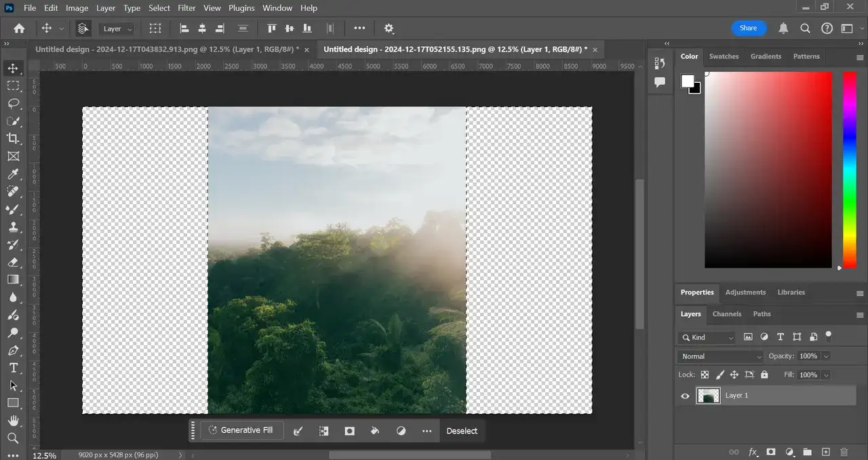
Task: Select the Lasso tool
Action: pos(13,103)
